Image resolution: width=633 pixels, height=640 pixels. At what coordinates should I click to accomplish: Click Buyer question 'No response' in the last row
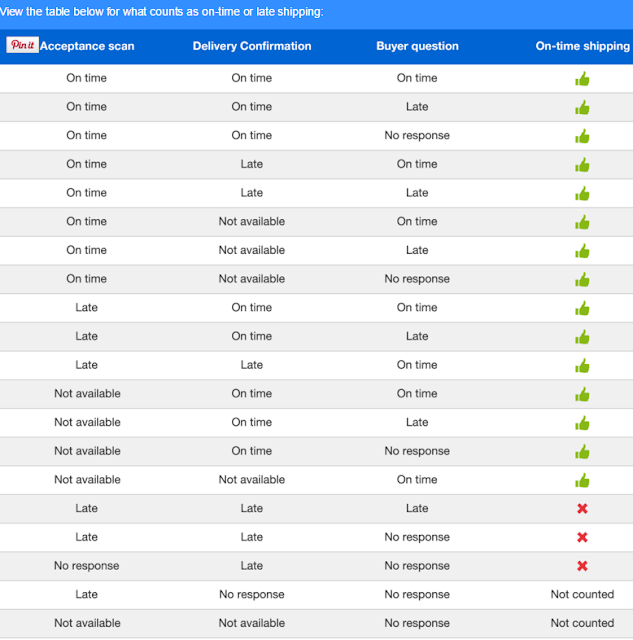[x=417, y=623]
